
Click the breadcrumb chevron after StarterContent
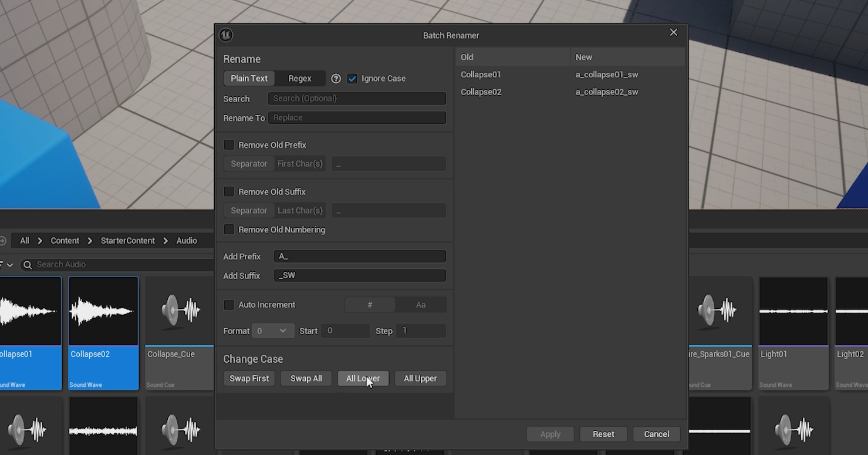(166, 241)
